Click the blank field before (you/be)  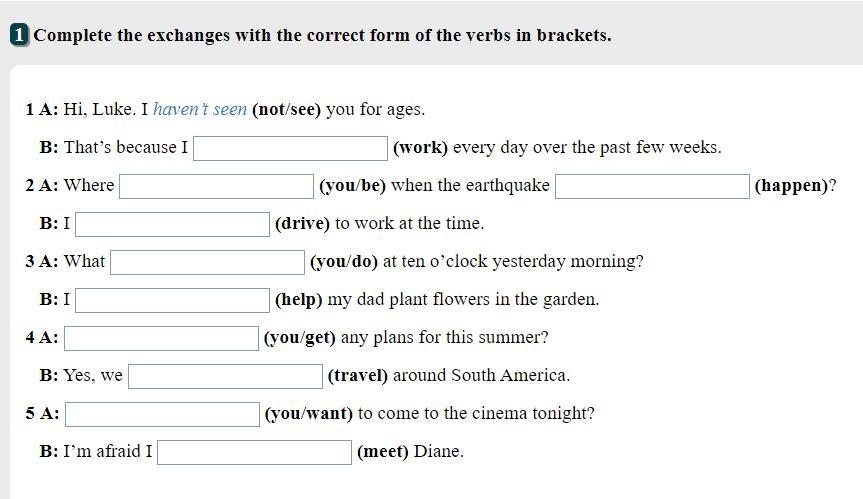coord(216,186)
